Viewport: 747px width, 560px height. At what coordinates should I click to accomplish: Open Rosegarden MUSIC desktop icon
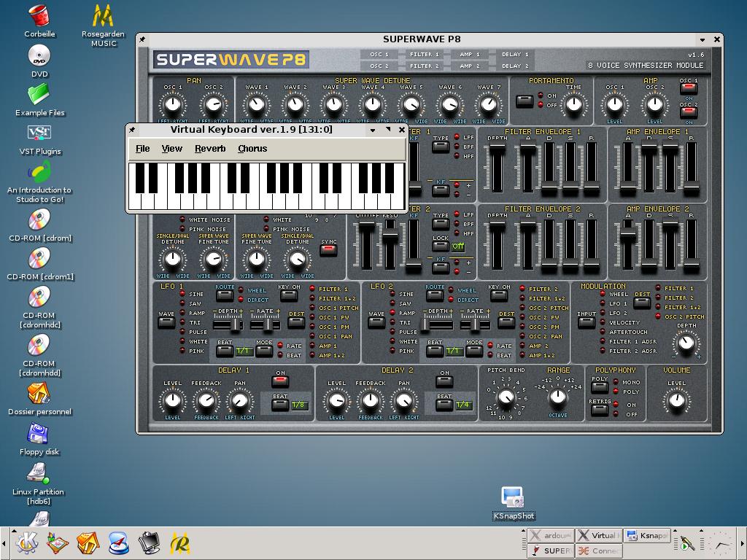103,16
